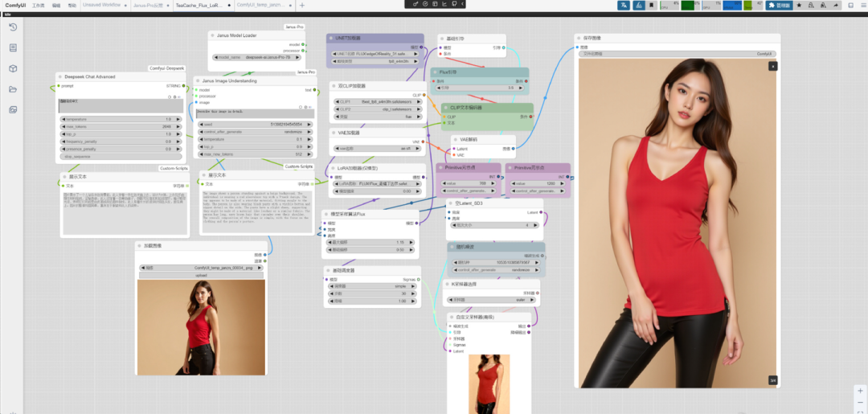This screenshot has width=868, height=414.
Task: Click the key icon in floating toolbar
Action: [x=416, y=4]
